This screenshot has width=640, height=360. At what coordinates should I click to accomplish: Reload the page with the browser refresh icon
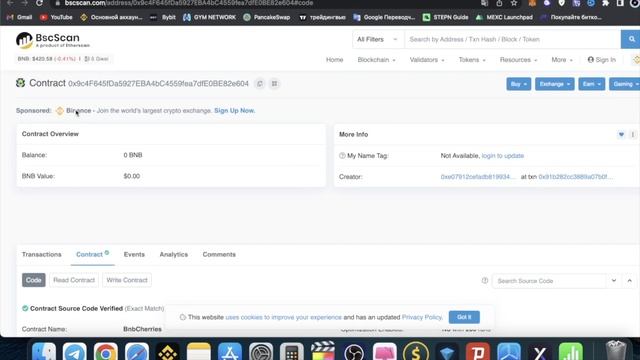click(x=39, y=3)
